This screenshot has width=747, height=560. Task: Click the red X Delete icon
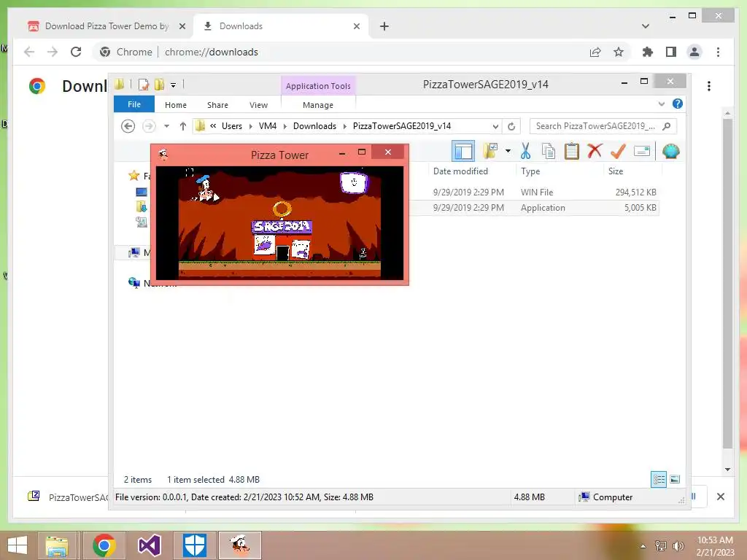point(595,151)
